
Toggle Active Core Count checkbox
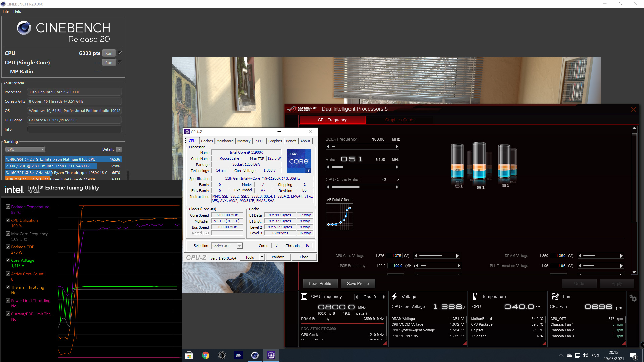[x=8, y=274]
